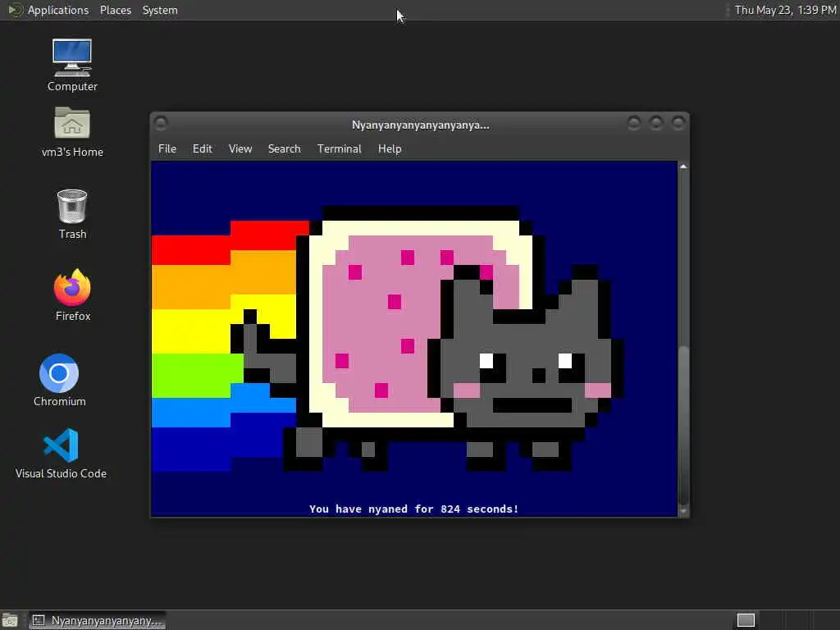
Task: Minimize the Nyanyanyan terminal window
Action: [x=634, y=124]
